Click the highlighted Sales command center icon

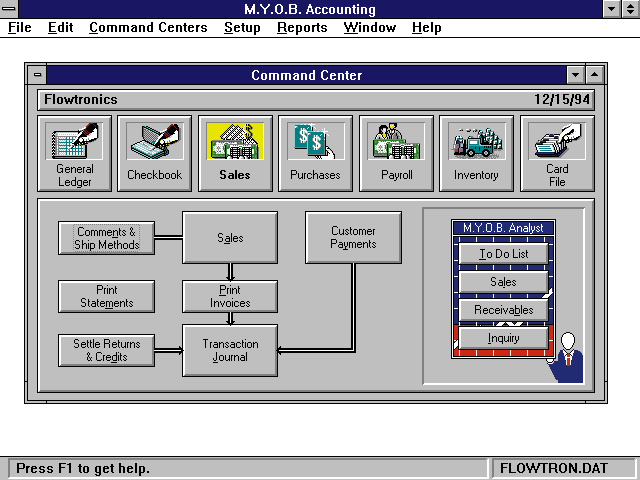[x=235, y=153]
